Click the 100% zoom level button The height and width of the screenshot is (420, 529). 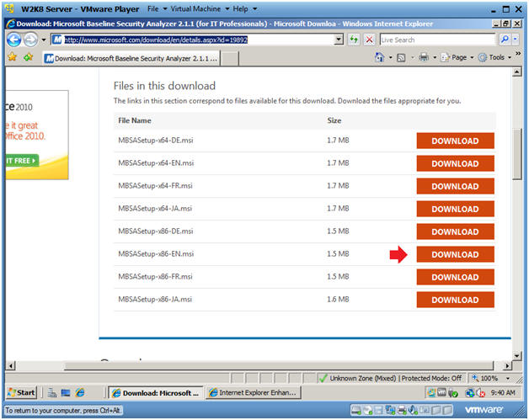tap(486, 378)
